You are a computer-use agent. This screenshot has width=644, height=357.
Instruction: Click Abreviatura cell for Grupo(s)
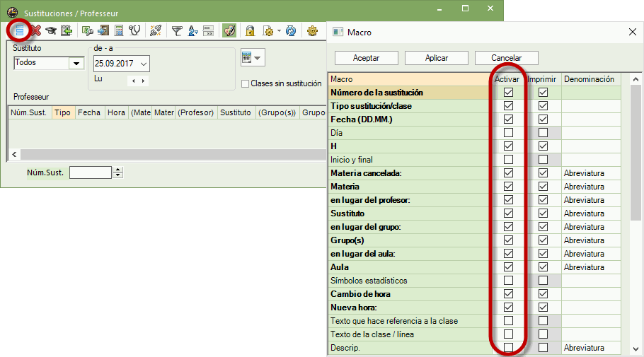coord(590,240)
